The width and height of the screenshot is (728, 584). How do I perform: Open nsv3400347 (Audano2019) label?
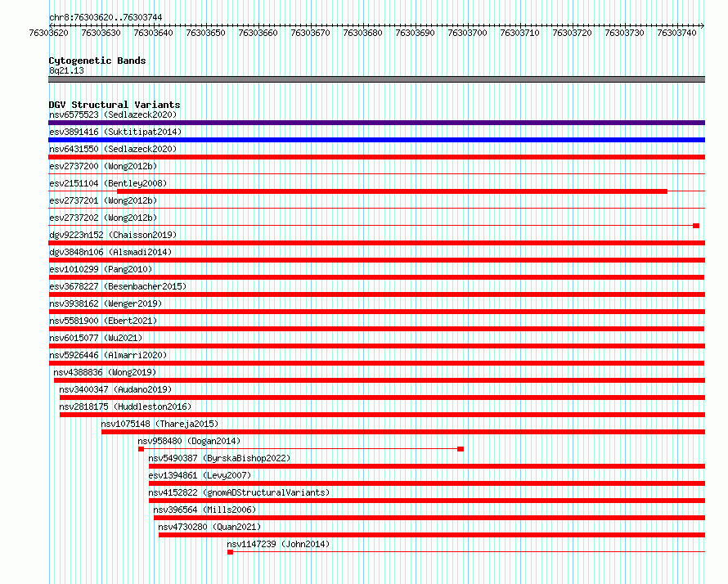tap(115, 389)
